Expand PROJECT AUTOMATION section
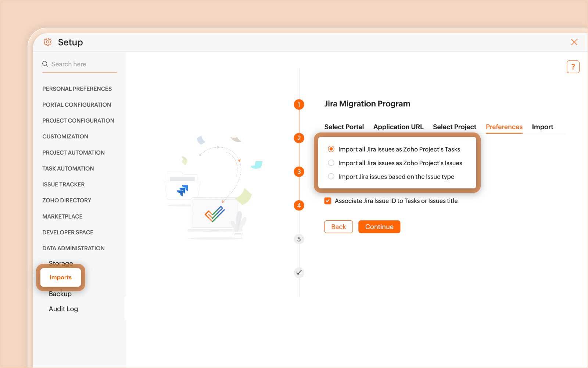The height and width of the screenshot is (368, 588). pyautogui.click(x=73, y=152)
